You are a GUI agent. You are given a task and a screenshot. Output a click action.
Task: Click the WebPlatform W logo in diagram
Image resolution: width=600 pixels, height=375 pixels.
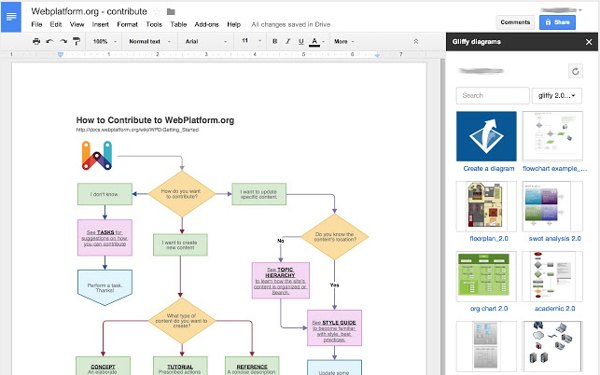(97, 155)
